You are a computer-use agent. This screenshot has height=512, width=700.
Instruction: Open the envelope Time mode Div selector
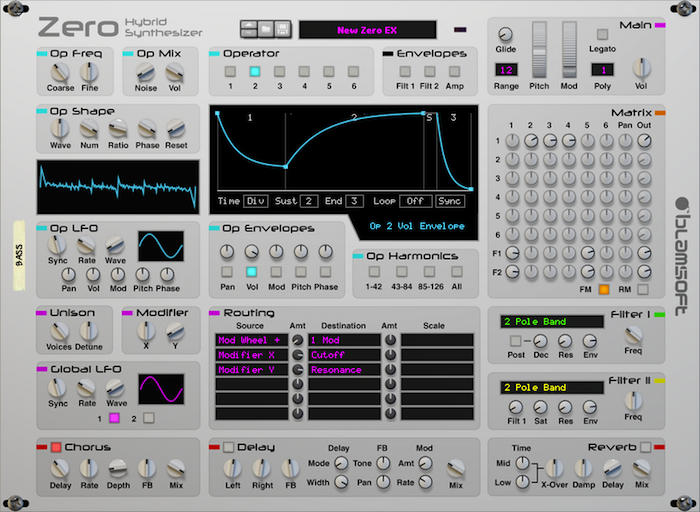pyautogui.click(x=256, y=201)
